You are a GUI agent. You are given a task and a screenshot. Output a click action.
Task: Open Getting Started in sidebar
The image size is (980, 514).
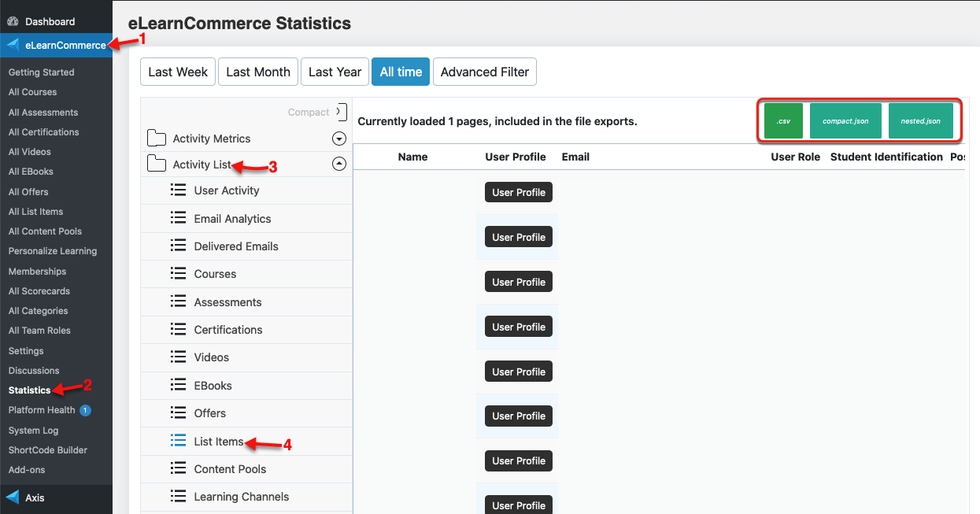pos(42,72)
